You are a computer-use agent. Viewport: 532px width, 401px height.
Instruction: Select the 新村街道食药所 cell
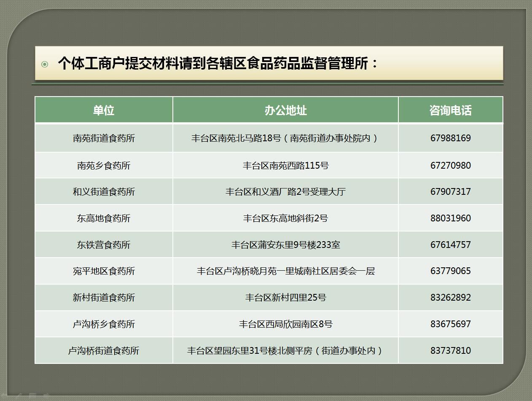pyautogui.click(x=104, y=297)
